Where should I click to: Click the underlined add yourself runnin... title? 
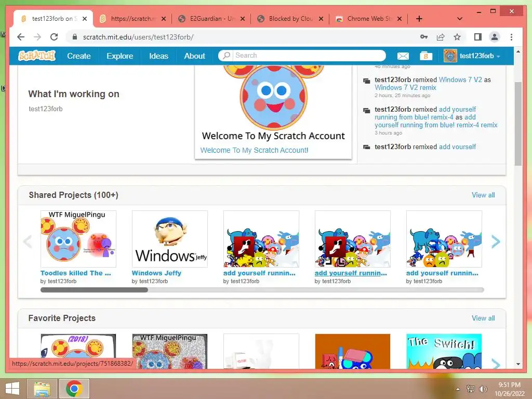point(351,273)
